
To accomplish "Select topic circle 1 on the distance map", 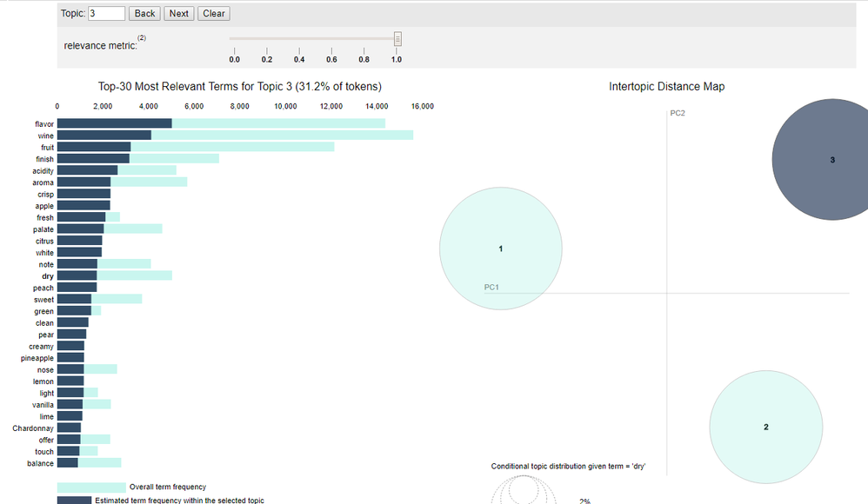I will pyautogui.click(x=501, y=249).
